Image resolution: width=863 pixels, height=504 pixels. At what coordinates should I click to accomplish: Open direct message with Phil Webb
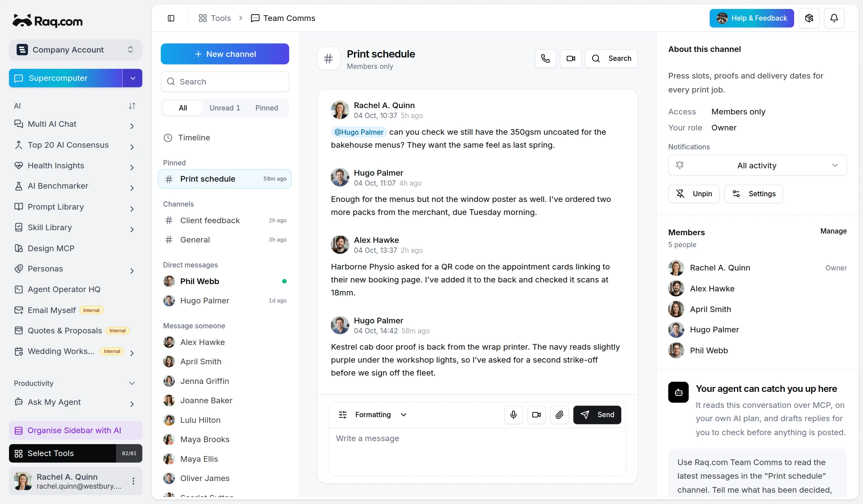[x=225, y=281]
